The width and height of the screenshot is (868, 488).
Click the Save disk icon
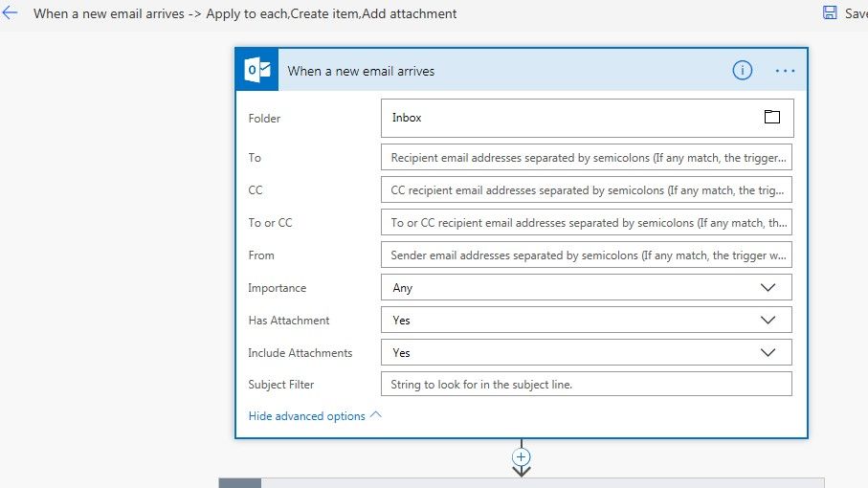pos(830,13)
